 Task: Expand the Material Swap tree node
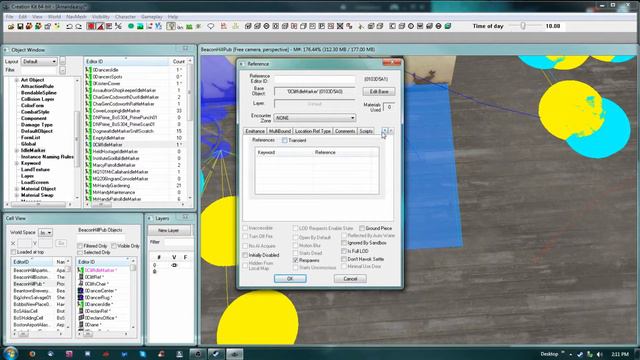17,195
